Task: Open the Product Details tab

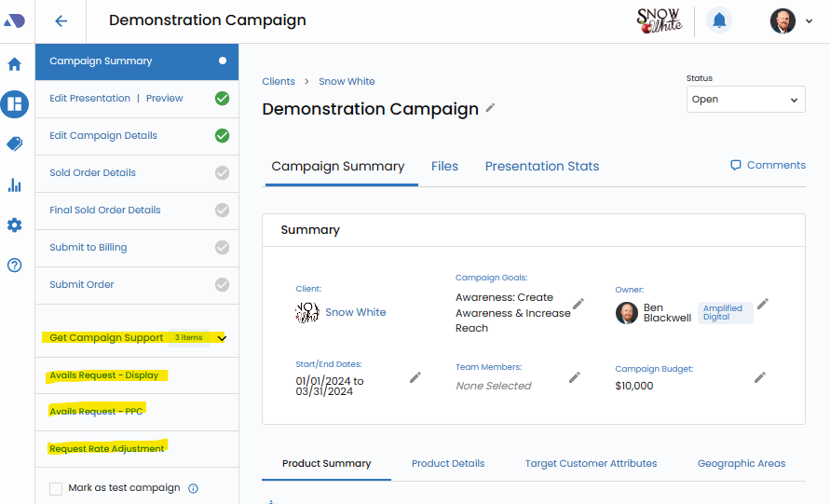Action: (448, 463)
